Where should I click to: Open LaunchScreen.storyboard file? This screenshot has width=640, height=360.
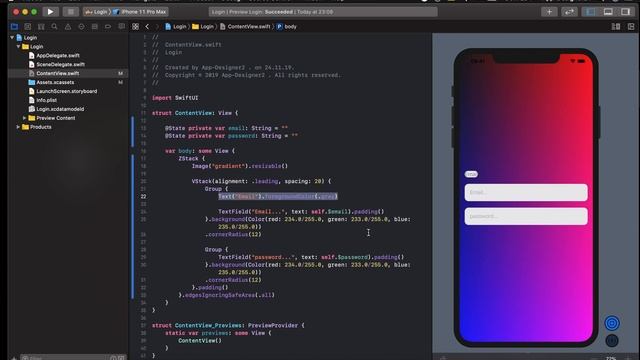67,91
